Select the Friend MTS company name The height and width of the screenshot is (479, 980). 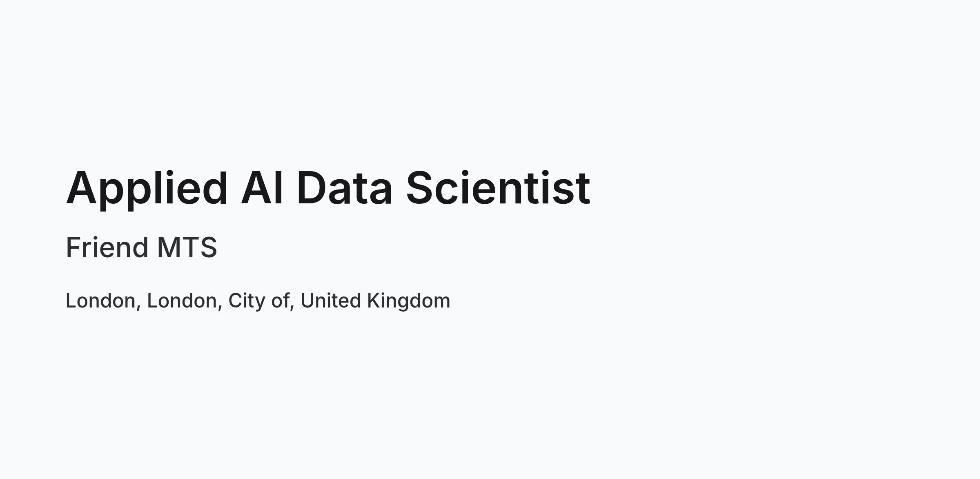[x=141, y=247]
